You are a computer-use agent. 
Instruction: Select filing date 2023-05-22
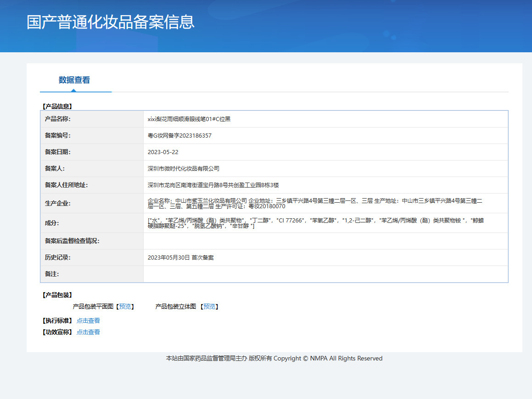163,152
